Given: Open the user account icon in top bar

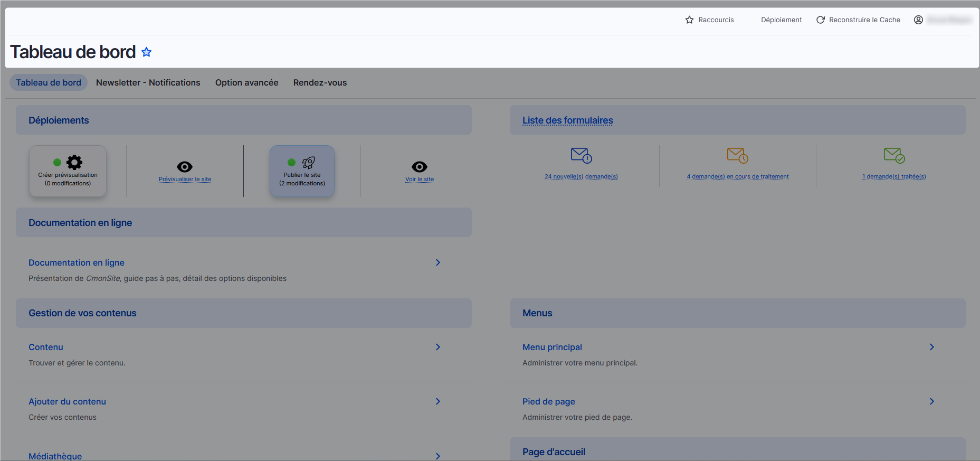Looking at the screenshot, I should [x=918, y=20].
